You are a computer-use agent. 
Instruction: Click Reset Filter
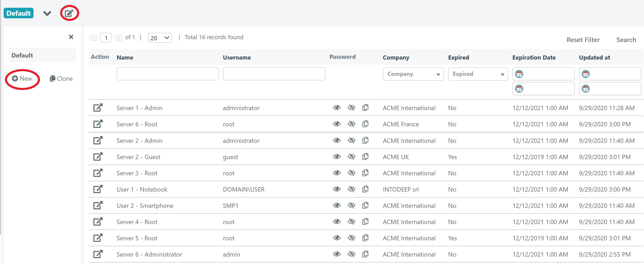point(583,40)
